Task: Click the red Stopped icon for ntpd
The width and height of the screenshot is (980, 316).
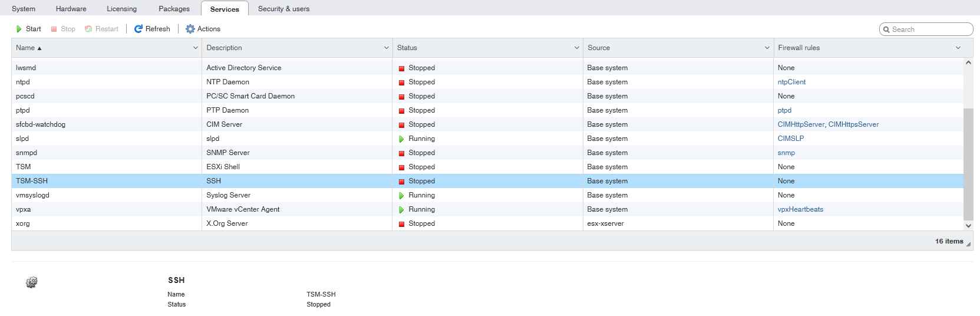Action: click(x=401, y=83)
